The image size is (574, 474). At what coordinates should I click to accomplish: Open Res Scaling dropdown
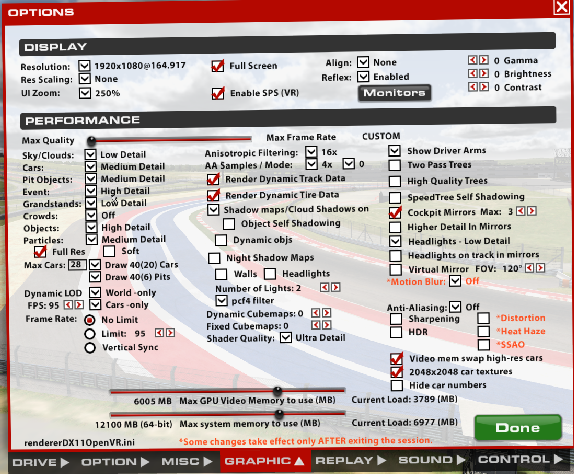click(x=85, y=79)
